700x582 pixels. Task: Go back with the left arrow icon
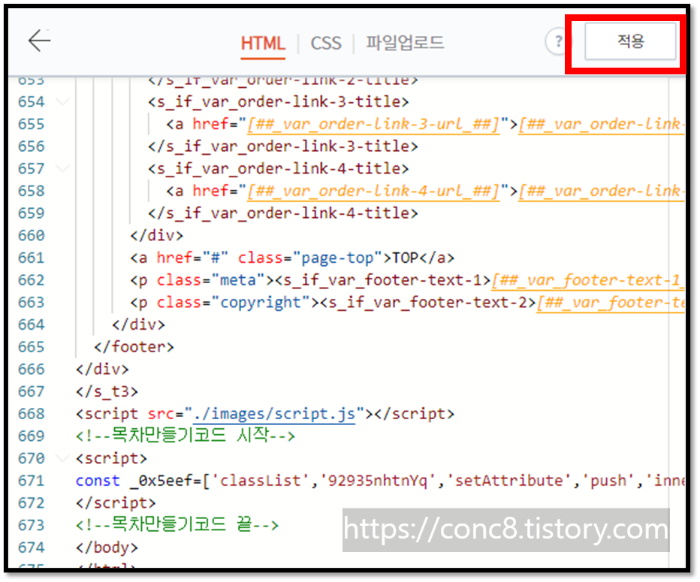click(x=39, y=41)
